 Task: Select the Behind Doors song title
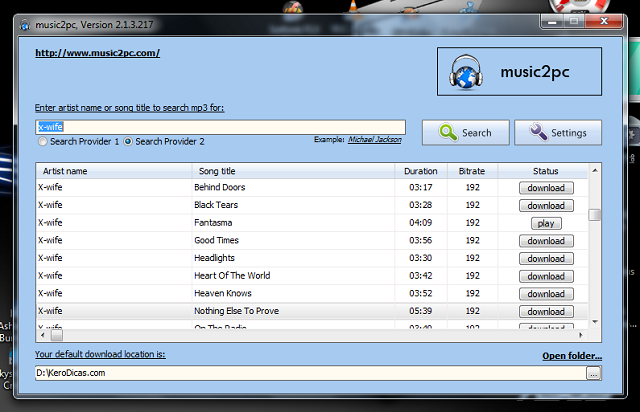220,187
